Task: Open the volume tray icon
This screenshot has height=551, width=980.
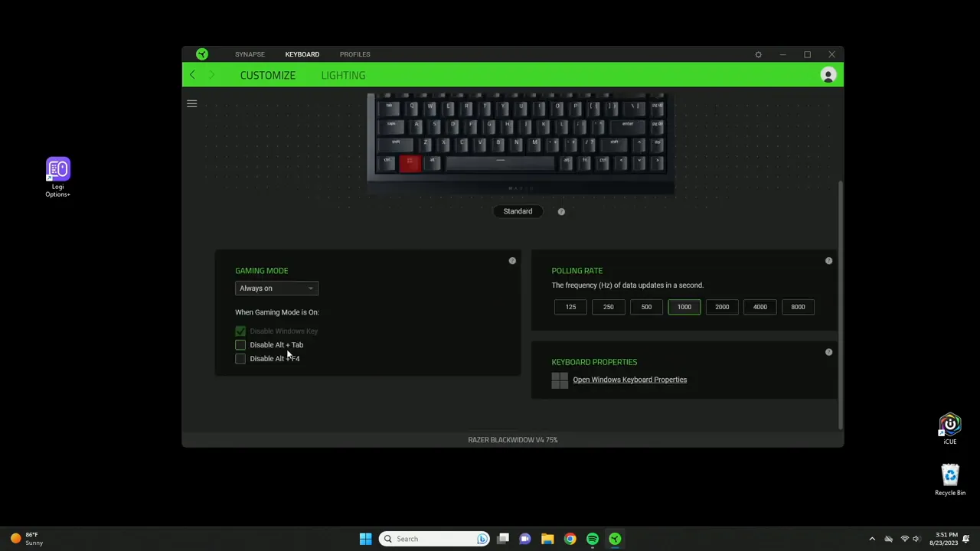Action: [916, 539]
